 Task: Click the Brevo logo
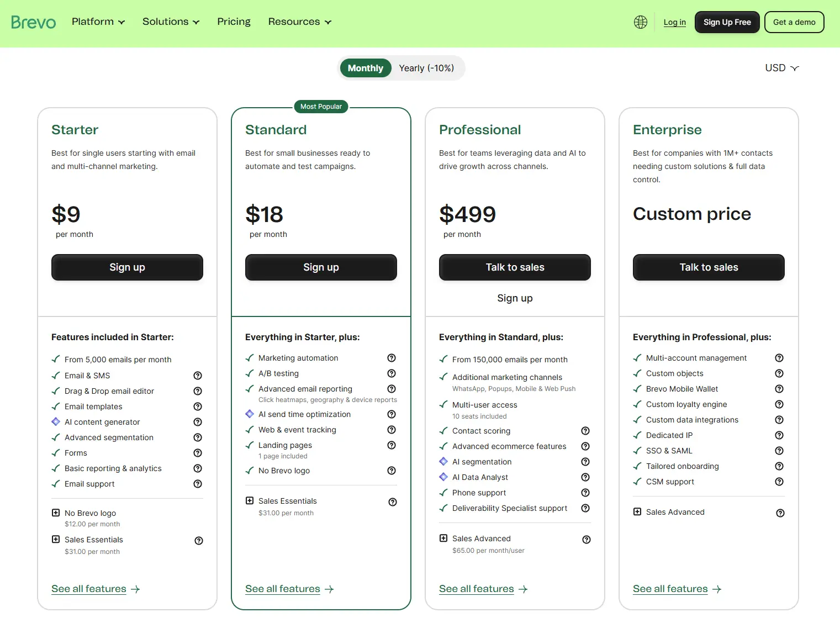click(x=34, y=22)
